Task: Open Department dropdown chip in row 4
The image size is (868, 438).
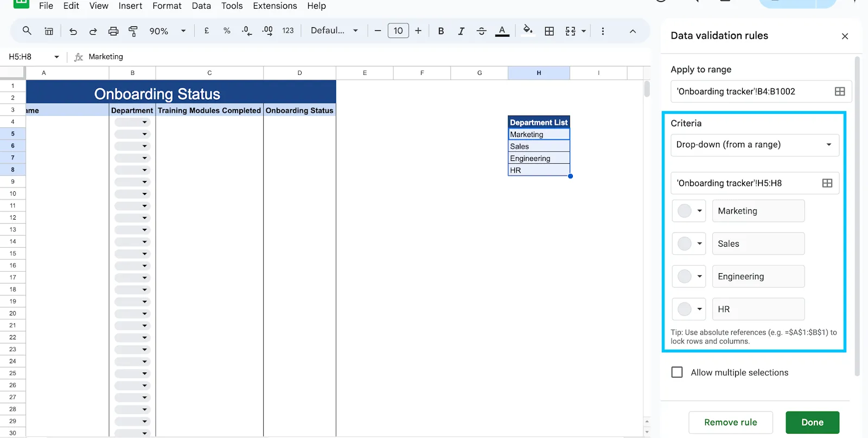Action: tap(132, 122)
